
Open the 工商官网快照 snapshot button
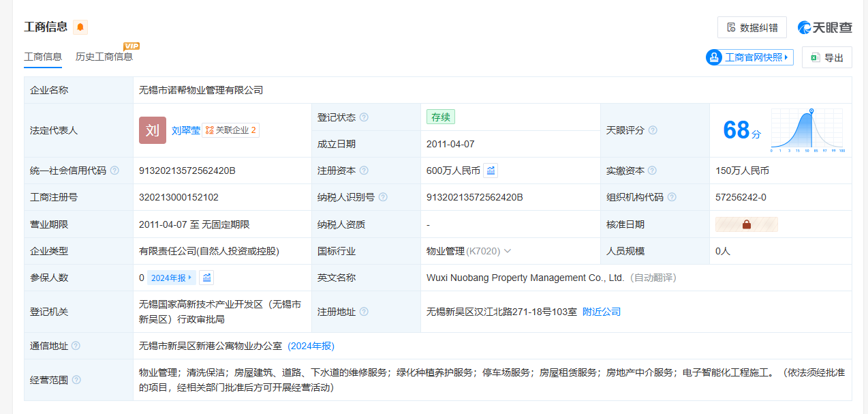point(749,58)
